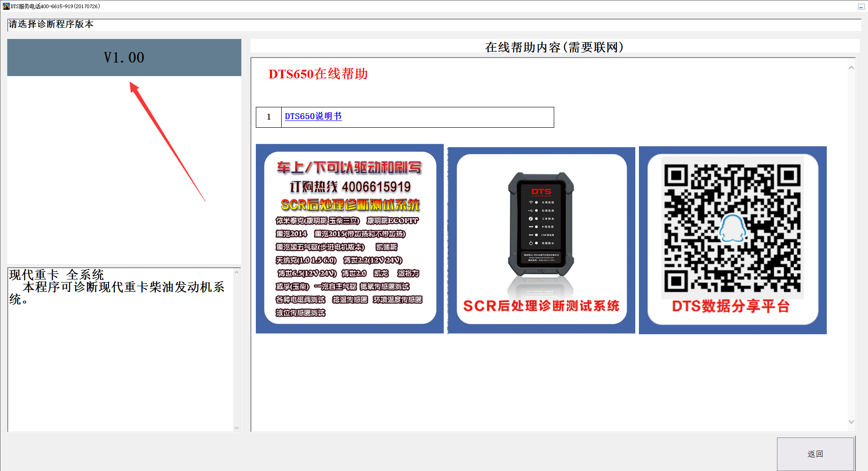This screenshot has width=868, height=471.
Task: Click the DTS数据分享平台 caption
Action: 731,307
